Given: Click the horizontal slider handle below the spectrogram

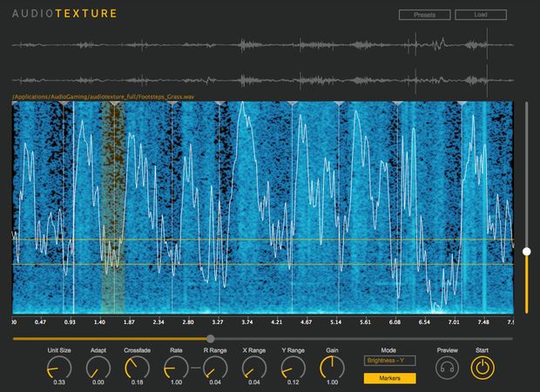Looking at the screenshot, I should [210, 338].
